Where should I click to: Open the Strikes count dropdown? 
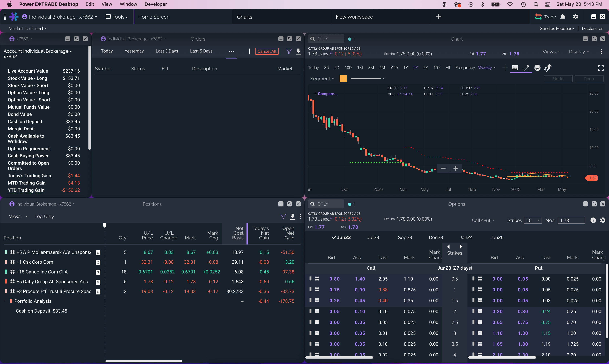pyautogui.click(x=532, y=220)
